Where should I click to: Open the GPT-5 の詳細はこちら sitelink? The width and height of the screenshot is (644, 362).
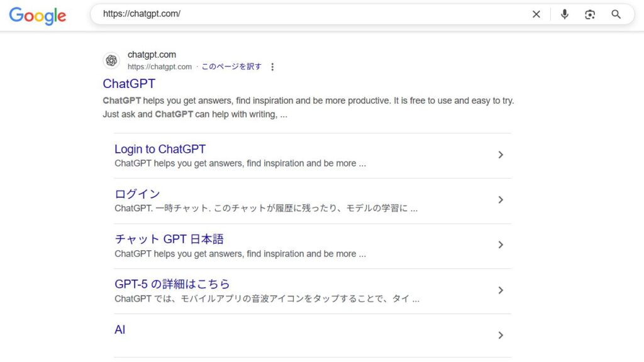point(172,284)
